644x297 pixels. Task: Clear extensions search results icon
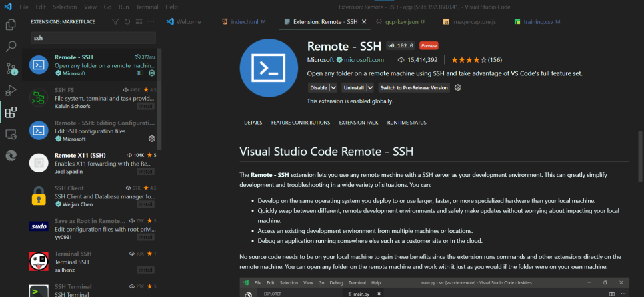tap(139, 22)
